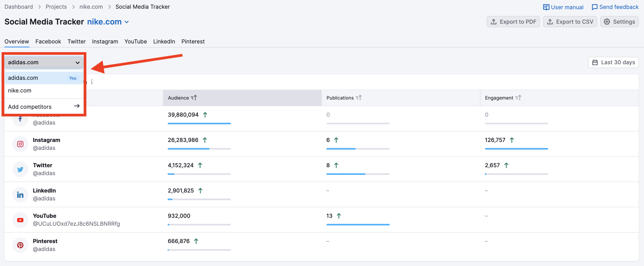The height and width of the screenshot is (266, 644).
Task: Open the Pinterest tab
Action: [x=193, y=42]
